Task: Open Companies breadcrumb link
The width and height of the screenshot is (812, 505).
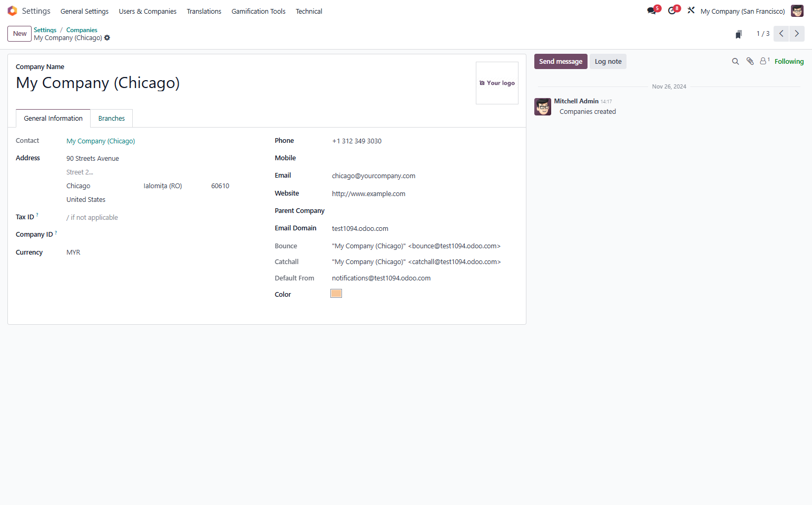Action: coord(82,30)
